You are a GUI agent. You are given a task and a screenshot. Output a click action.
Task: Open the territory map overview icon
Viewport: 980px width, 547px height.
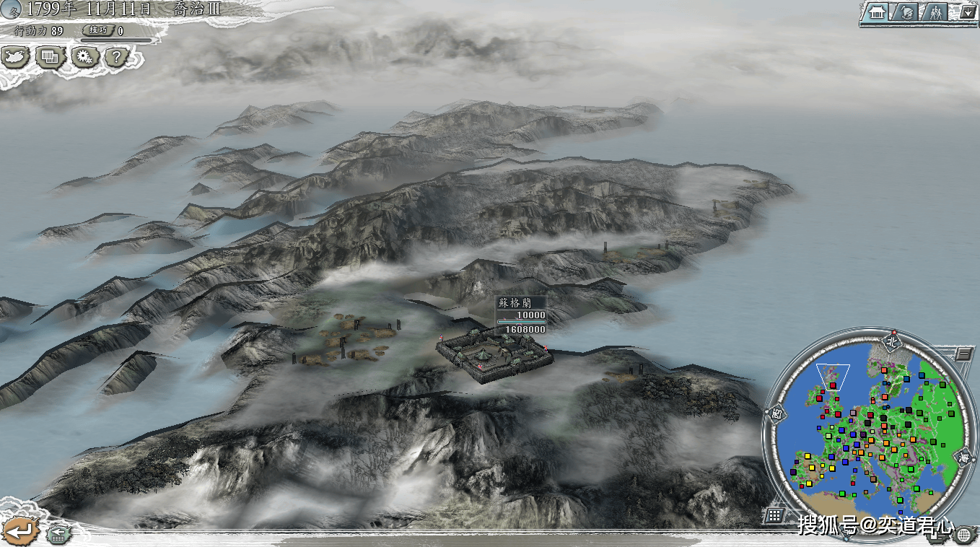pos(15,56)
